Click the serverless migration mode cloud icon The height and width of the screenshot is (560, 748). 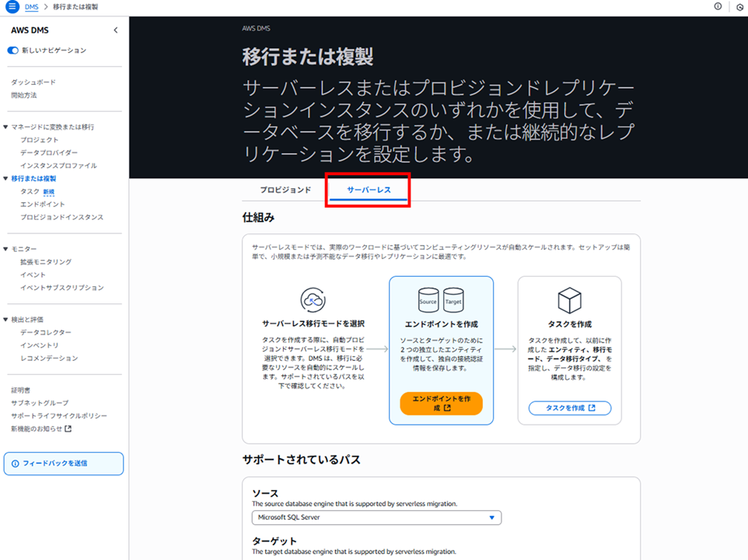point(313,300)
